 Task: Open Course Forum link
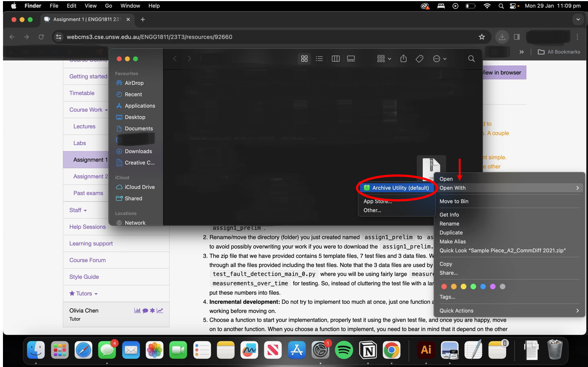click(87, 260)
